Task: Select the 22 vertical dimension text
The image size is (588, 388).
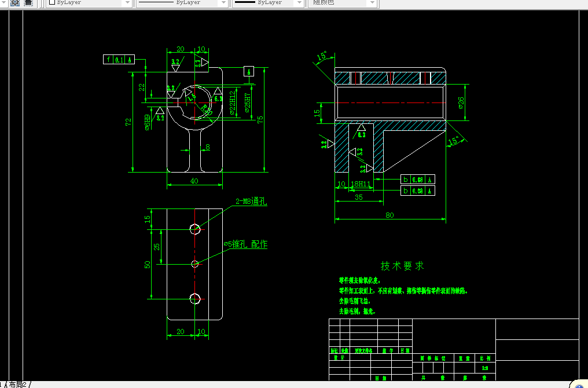Action: 141,87
